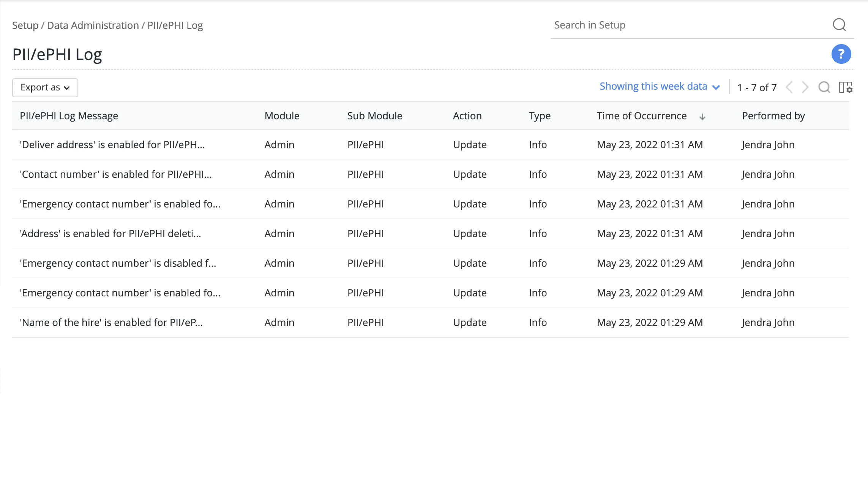Click the blue help question mark icon
This screenshot has width=868, height=478.
[x=841, y=54]
